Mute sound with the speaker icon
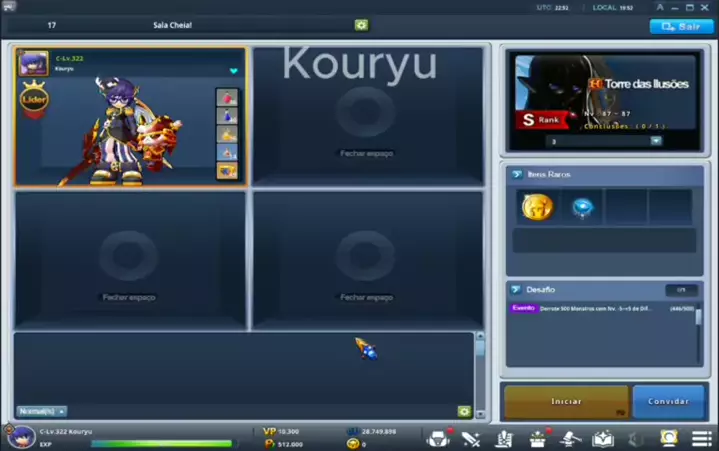 point(635,438)
